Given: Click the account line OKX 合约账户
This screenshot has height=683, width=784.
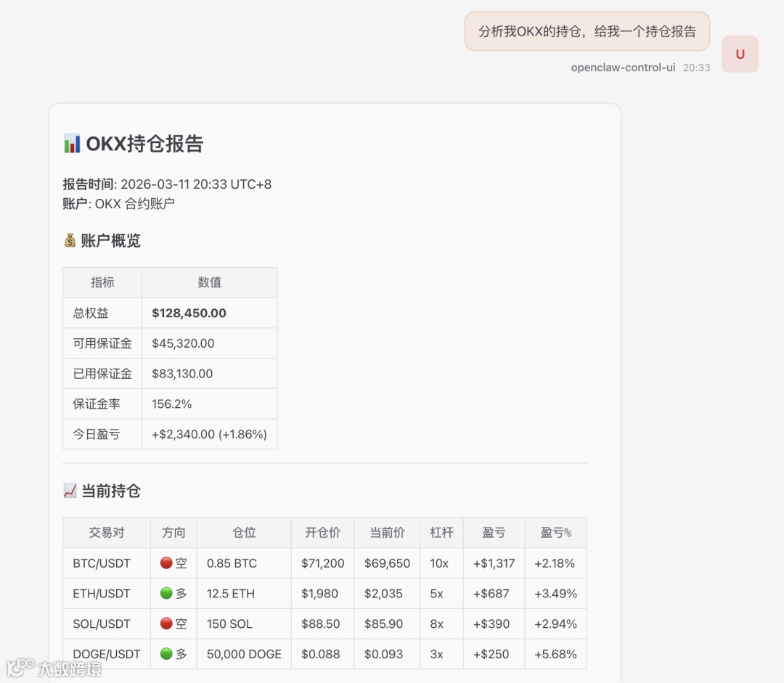Looking at the screenshot, I should coord(134,203).
